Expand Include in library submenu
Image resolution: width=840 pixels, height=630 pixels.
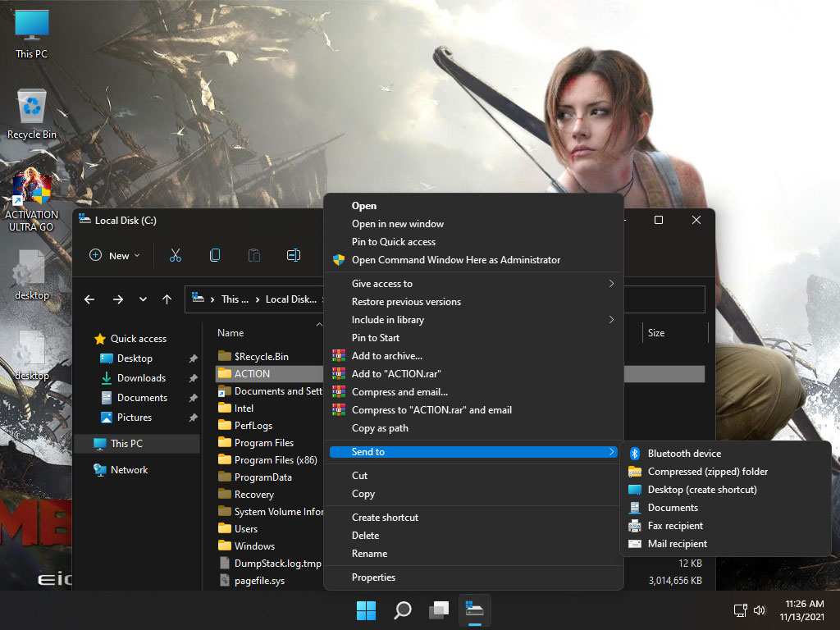coord(473,320)
